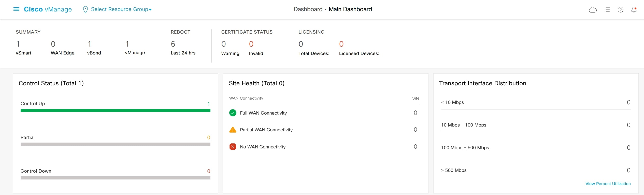This screenshot has width=644, height=195.
Task: Click the Partial WAN Connectivity site count
Action: [415, 130]
